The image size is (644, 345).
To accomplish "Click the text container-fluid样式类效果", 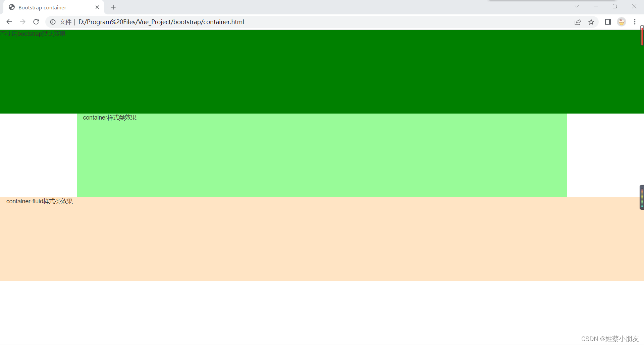I will coord(40,201).
